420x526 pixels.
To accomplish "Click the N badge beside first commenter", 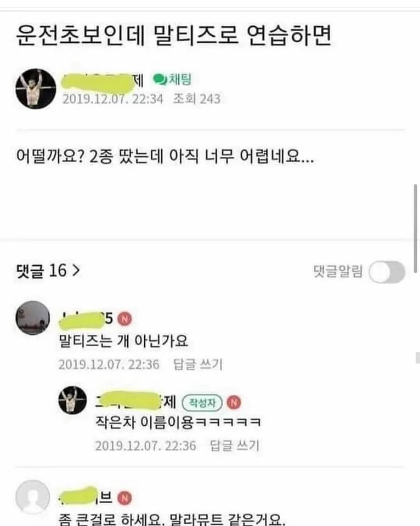I will 124,318.
